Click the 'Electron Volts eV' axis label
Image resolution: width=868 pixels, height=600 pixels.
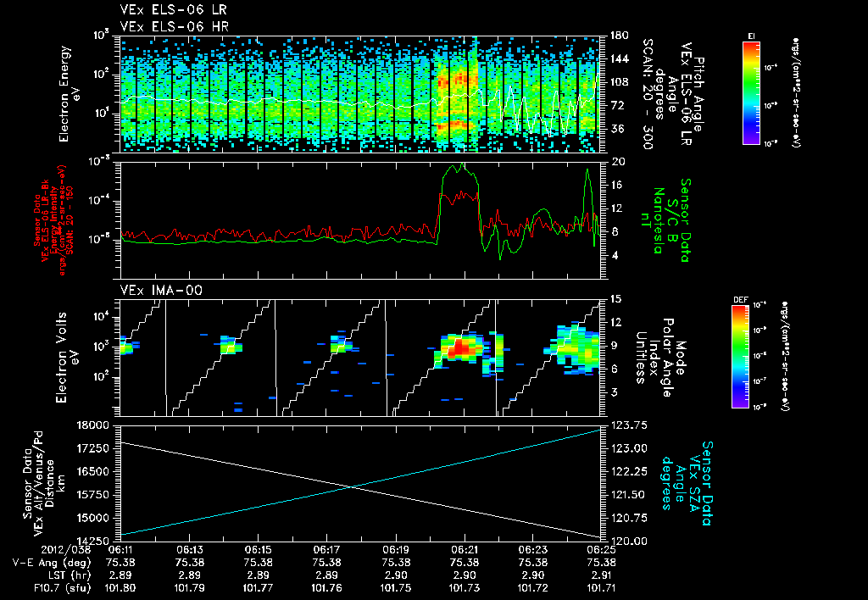coord(66,358)
